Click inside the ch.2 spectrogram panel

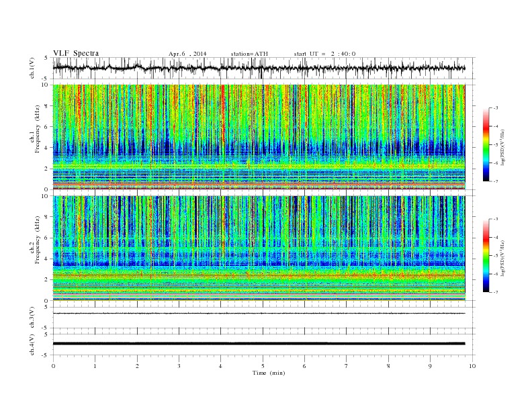click(259, 248)
